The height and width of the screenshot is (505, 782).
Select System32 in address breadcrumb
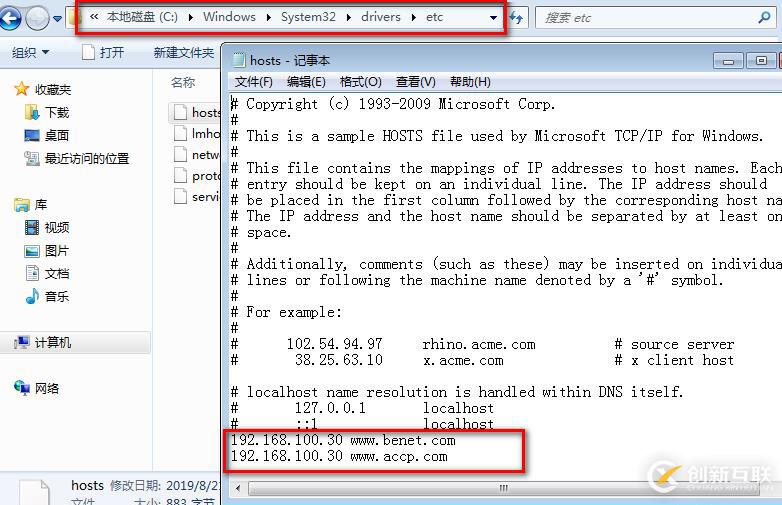coord(308,17)
